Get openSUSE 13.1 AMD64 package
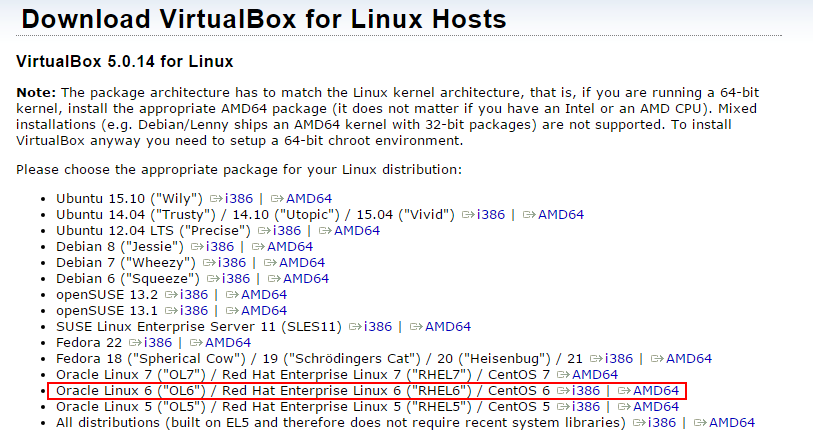 point(264,311)
